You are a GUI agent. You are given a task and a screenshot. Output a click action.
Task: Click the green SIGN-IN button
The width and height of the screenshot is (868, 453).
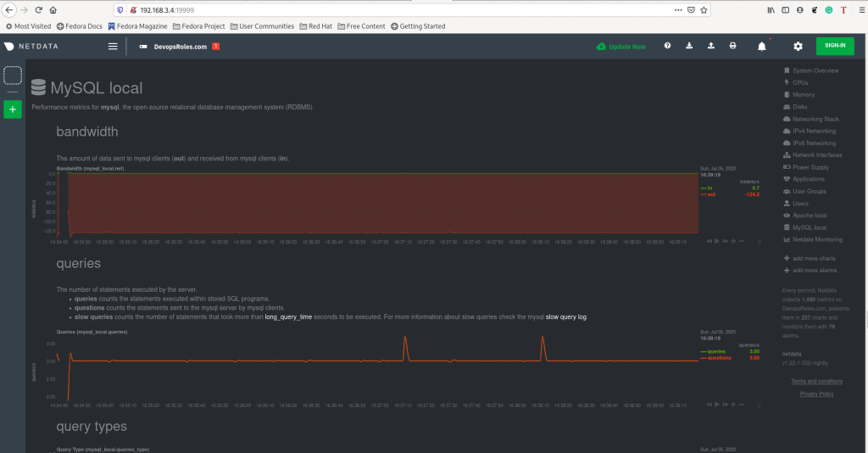click(834, 47)
